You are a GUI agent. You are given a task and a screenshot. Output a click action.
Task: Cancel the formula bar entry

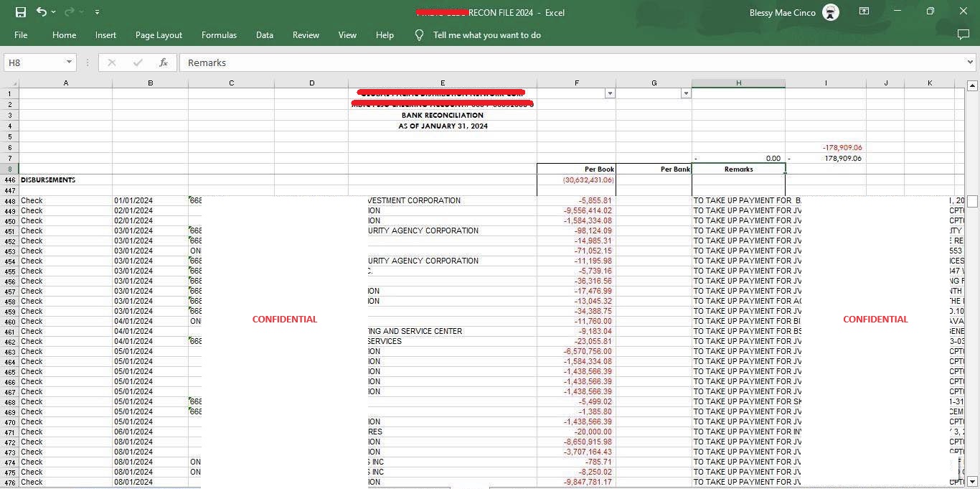click(x=111, y=62)
